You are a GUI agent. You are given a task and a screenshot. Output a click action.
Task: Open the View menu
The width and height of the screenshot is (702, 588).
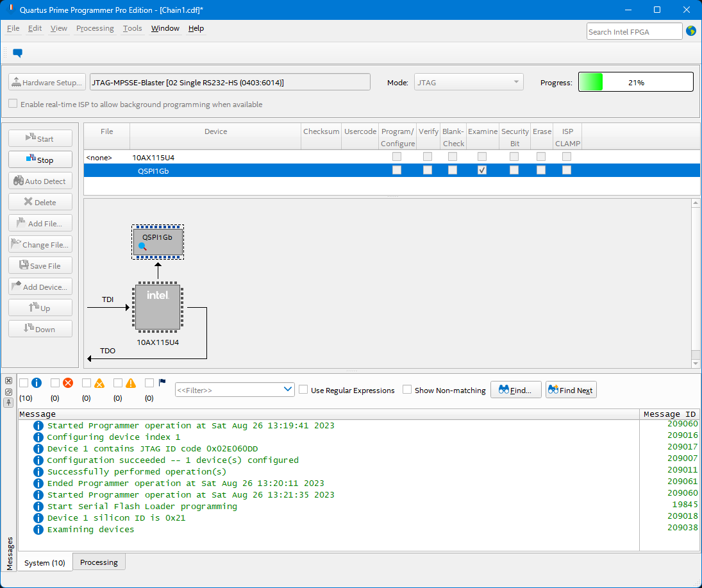[58, 28]
